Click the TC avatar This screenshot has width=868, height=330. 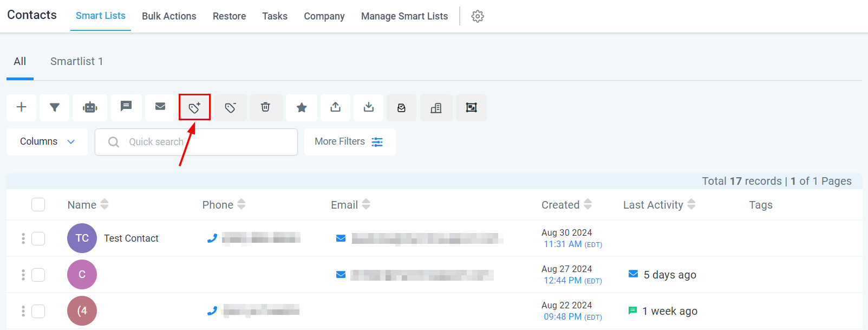pos(82,238)
